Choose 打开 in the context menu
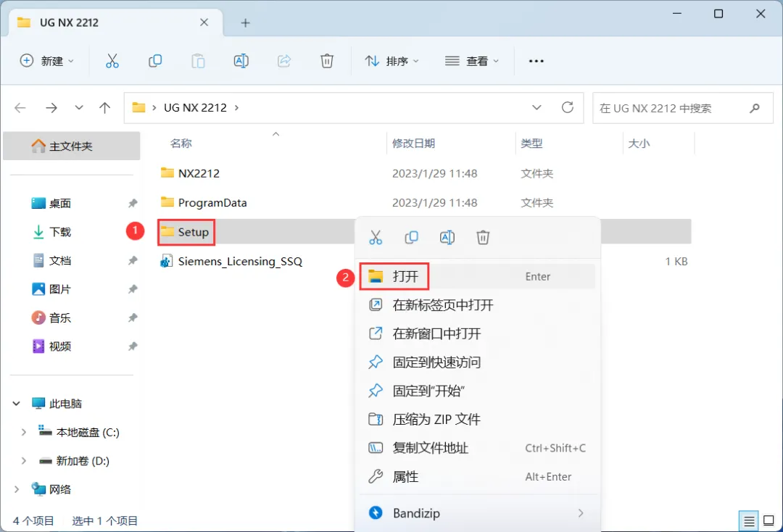Screen dimensions: 783x532 pyautogui.click(x=477, y=276)
